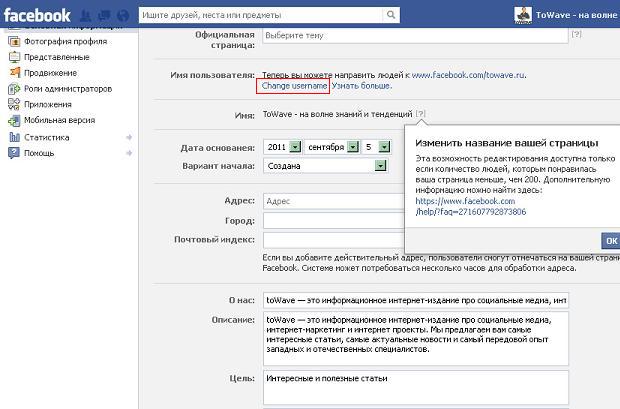Click ToWave - на волне profile name
This screenshot has width=620, height=409.
577,15
